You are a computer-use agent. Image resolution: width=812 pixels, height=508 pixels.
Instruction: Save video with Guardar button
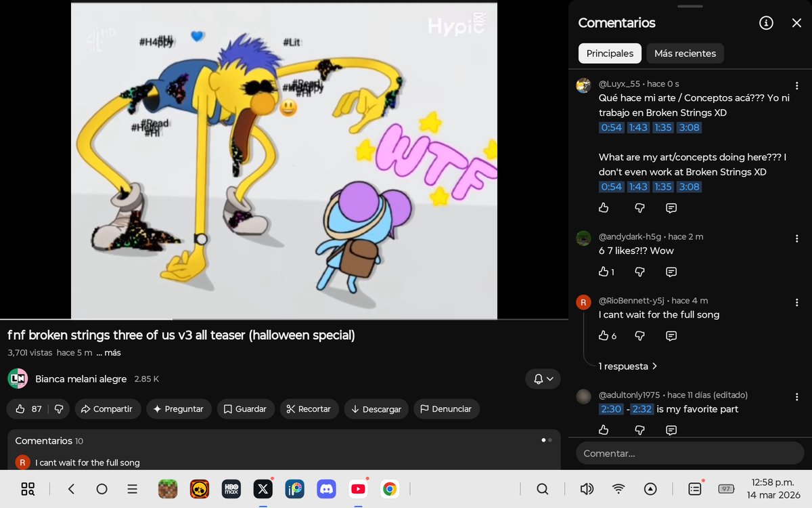[x=245, y=409]
